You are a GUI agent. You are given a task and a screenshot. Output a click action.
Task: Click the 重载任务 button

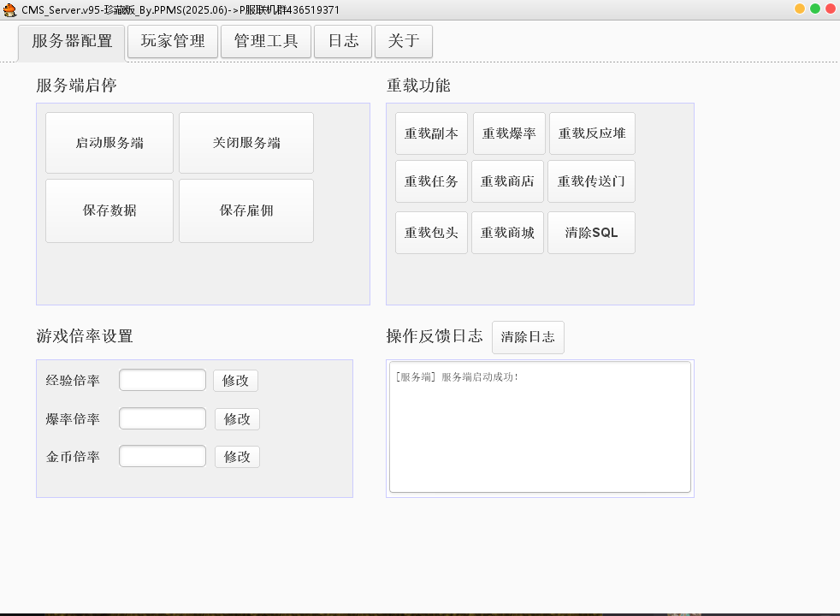tap(431, 181)
